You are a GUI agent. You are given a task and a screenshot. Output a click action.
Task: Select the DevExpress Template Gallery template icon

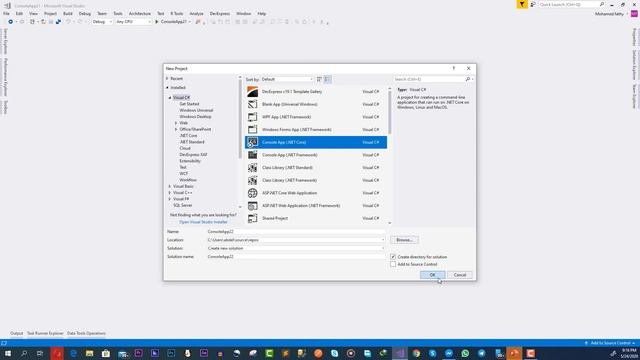253,92
